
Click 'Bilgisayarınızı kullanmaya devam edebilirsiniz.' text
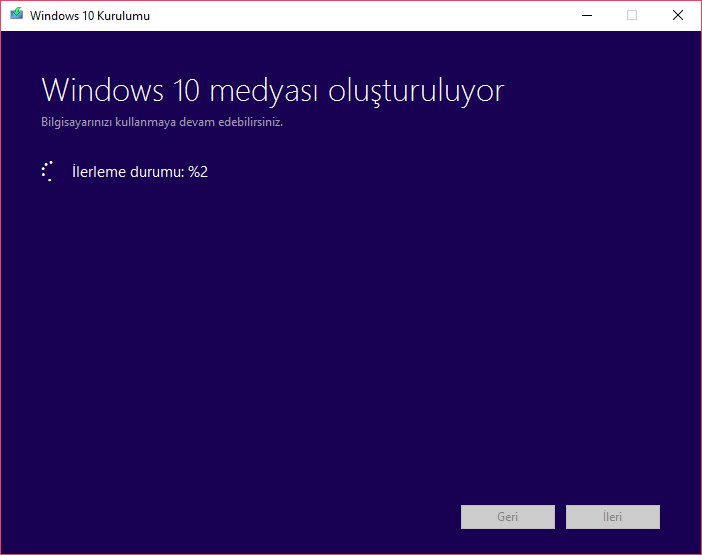coord(162,122)
